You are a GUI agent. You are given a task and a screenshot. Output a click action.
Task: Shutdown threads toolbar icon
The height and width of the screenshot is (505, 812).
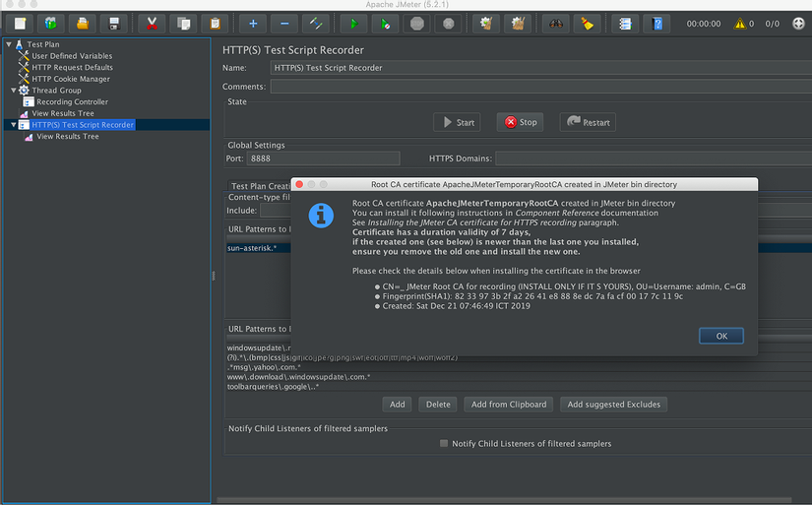point(449,24)
